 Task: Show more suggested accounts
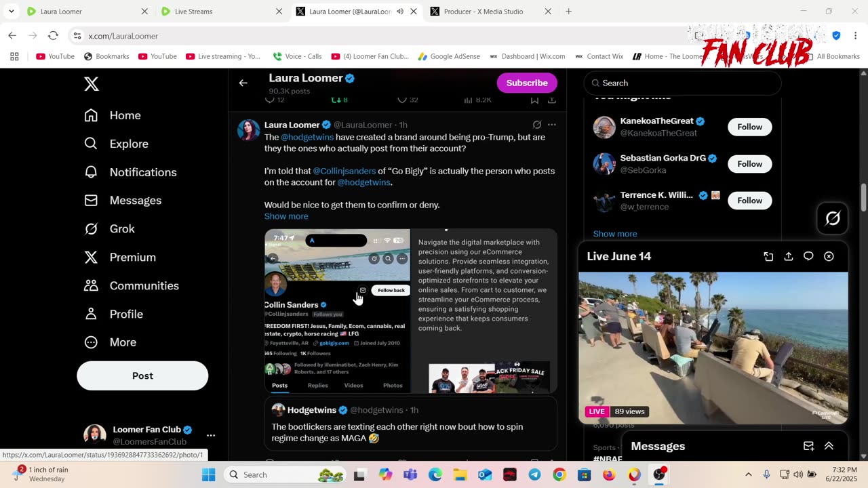(x=615, y=234)
